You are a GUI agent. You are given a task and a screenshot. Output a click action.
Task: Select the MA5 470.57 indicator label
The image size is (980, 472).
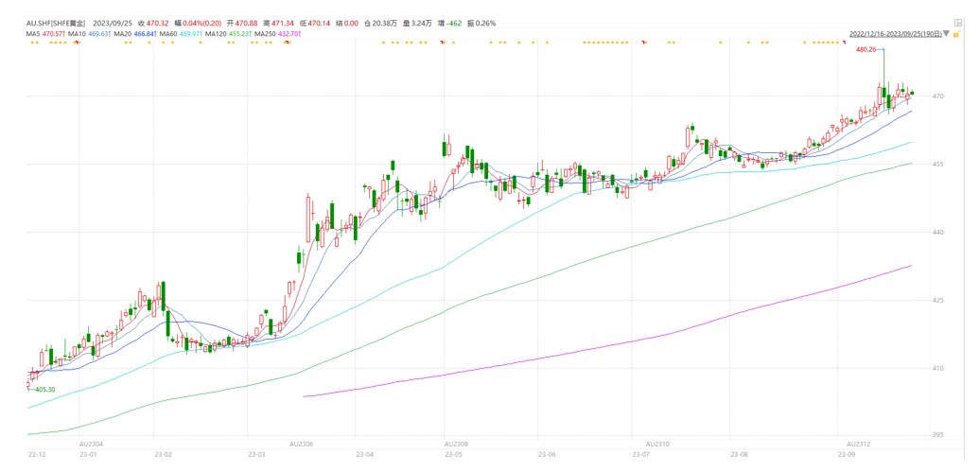click(45, 34)
